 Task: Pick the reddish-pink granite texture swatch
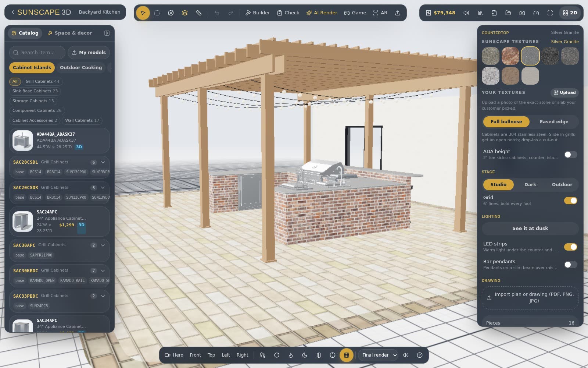[510, 56]
